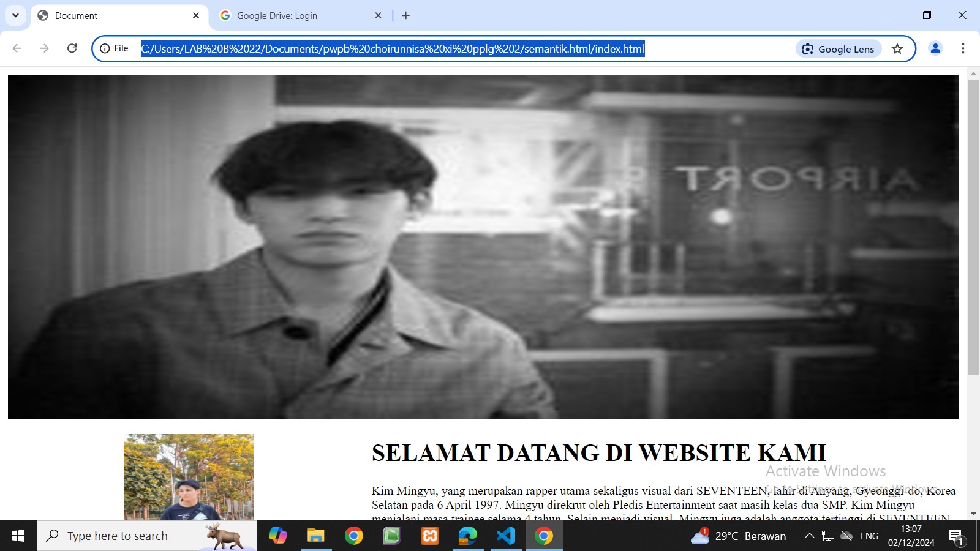Bookmark this page with the star icon
The image size is (980, 551).
(x=897, y=49)
